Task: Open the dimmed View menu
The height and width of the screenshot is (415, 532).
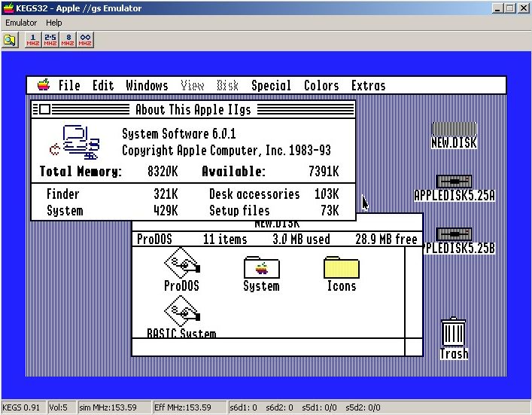Action: (193, 85)
